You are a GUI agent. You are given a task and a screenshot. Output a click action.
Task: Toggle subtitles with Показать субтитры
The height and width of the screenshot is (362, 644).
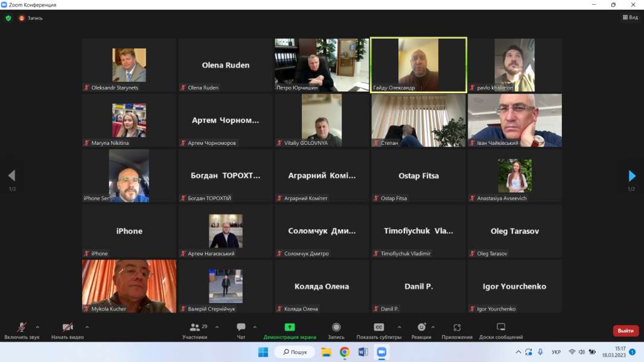point(378,328)
